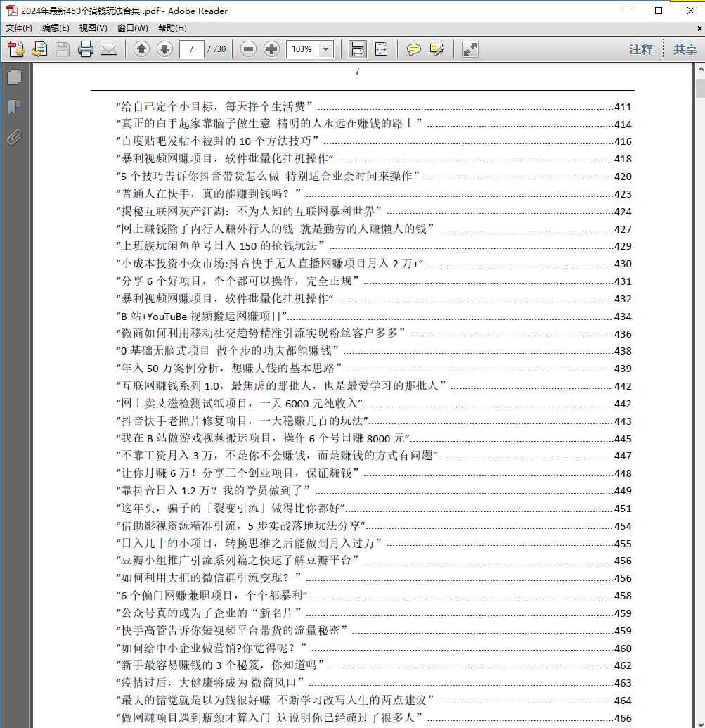
Task: Select entry “年入 50 万案例分析，想赚大钱的基本思路”
Action: (x=373, y=368)
